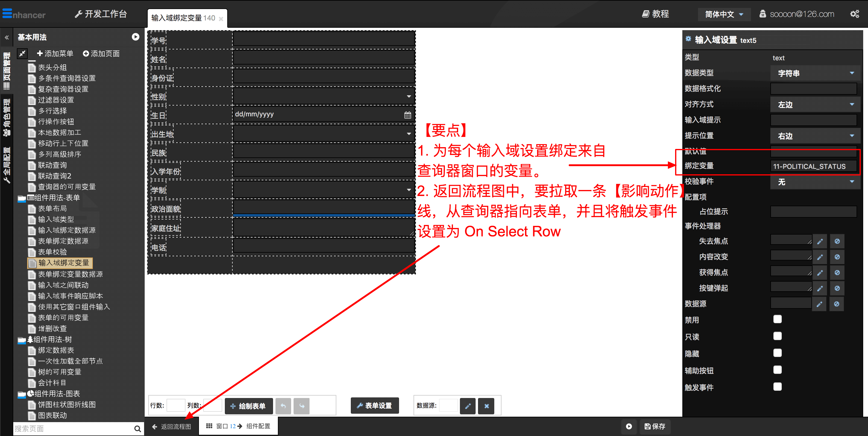Enable the 禁用 checkbox
This screenshot has width=868, height=436.
pyautogui.click(x=777, y=319)
